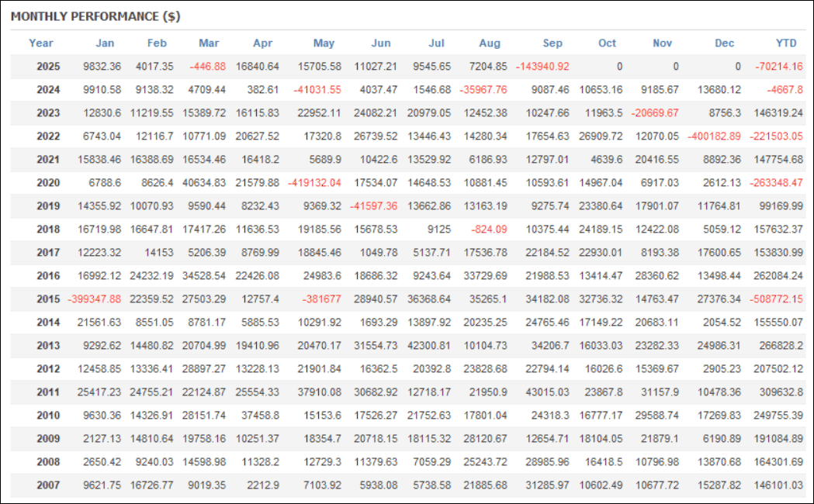Click the 2007 year row label
Viewport: 814px width, 504px height.
pos(48,486)
